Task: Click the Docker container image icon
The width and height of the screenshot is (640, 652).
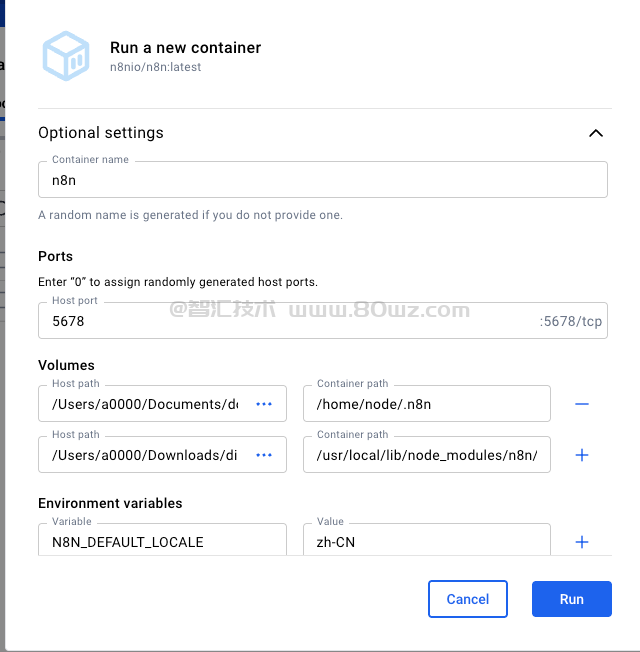Action: [x=66, y=56]
